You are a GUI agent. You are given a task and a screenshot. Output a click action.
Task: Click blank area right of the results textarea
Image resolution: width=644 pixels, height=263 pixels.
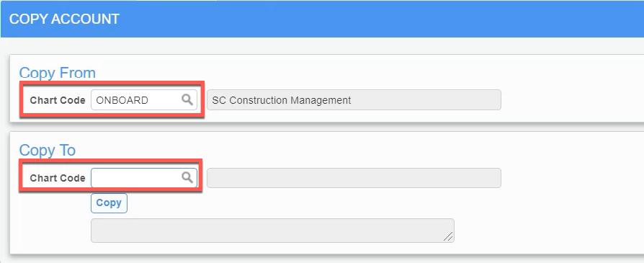tap(546, 231)
